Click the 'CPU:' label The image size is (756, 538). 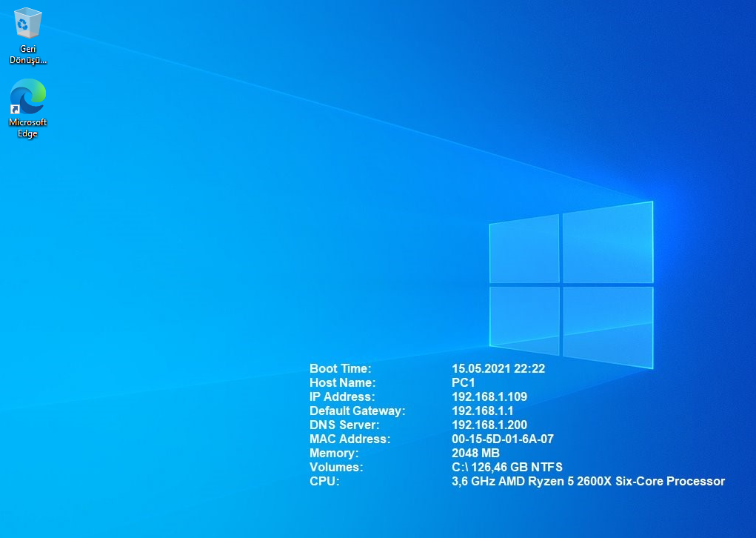[x=324, y=481]
